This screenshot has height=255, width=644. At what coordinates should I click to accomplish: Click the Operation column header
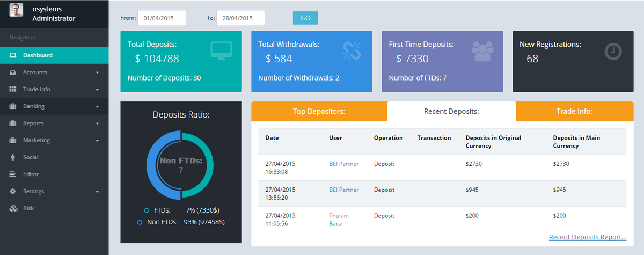389,138
